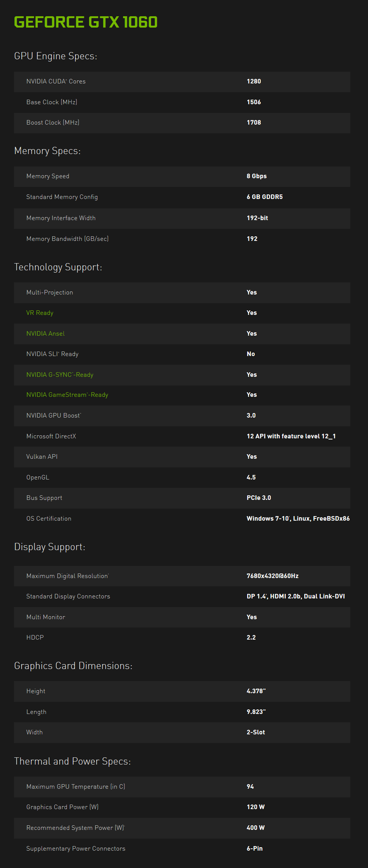Viewport: 368px width, 868px height.
Task: Click the 1708 Boost Clock value
Action: [254, 122]
